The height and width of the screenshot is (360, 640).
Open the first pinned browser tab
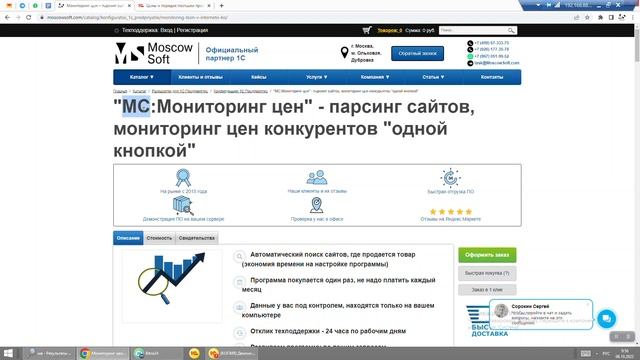tap(9, 6)
